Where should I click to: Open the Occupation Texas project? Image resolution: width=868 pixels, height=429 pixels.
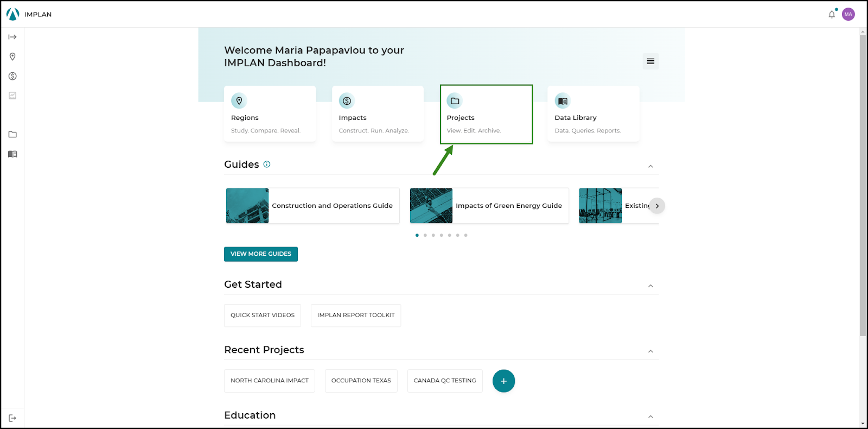click(x=361, y=381)
